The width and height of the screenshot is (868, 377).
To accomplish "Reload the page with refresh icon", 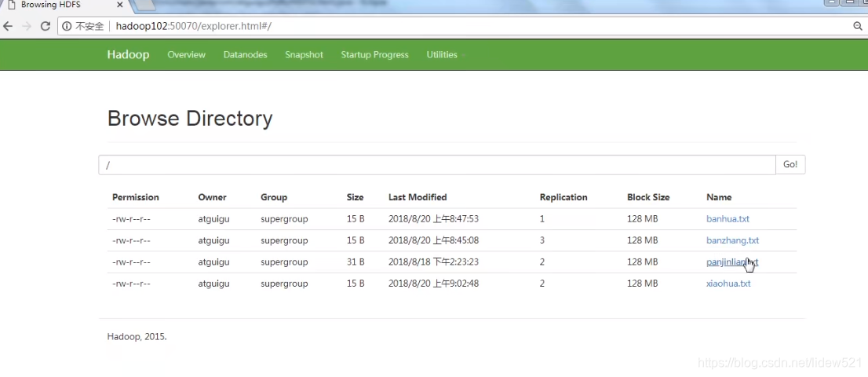I will pyautogui.click(x=46, y=26).
